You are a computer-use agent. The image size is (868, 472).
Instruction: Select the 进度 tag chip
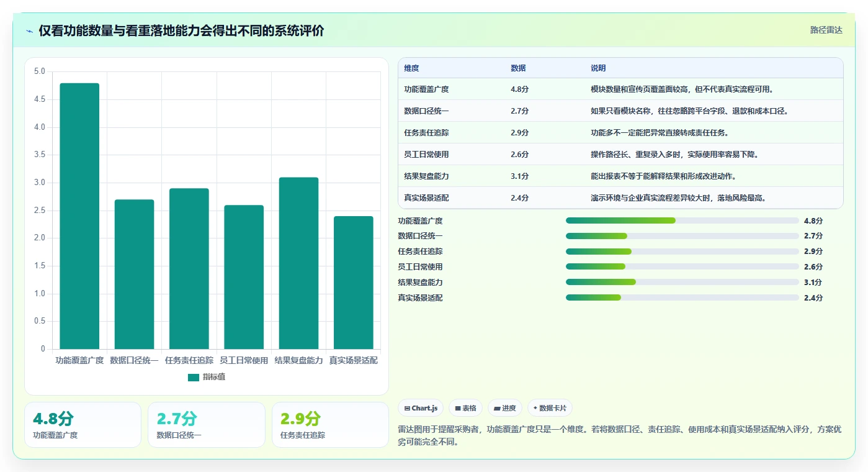505,408
